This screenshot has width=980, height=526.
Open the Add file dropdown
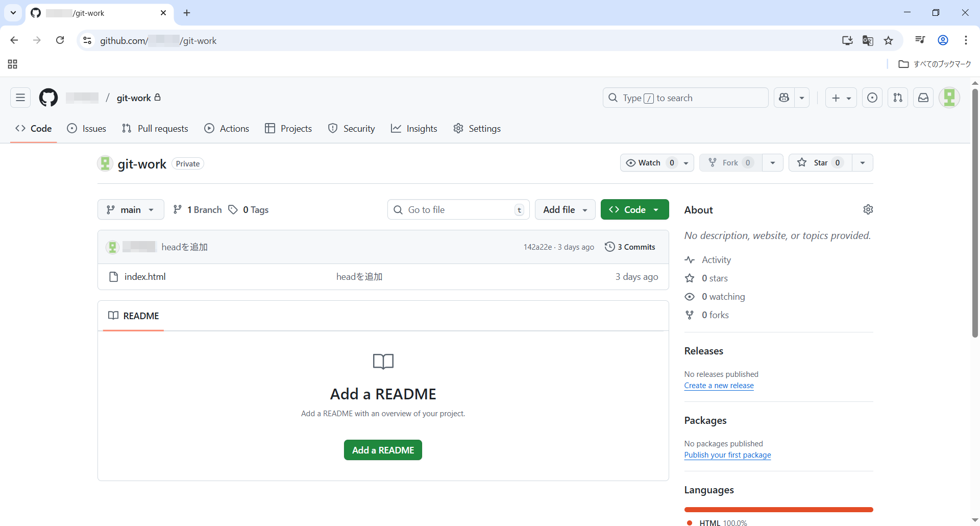[x=565, y=209]
